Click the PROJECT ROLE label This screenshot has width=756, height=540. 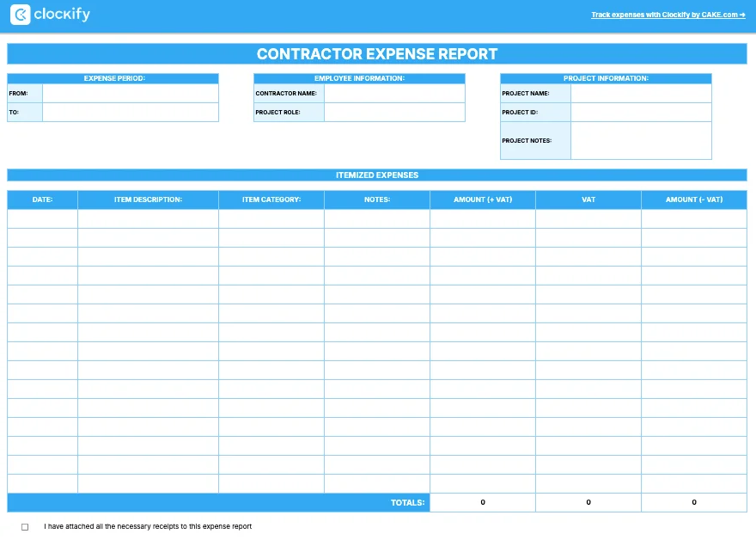[x=277, y=112]
